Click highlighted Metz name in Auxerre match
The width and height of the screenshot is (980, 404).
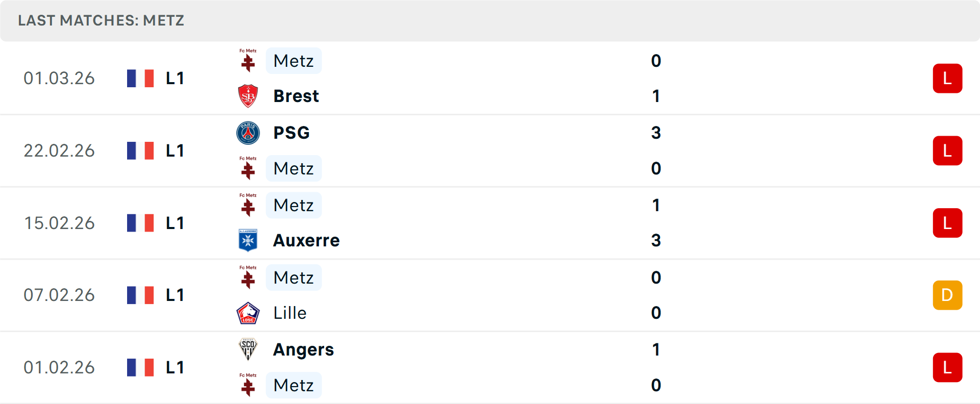(293, 205)
